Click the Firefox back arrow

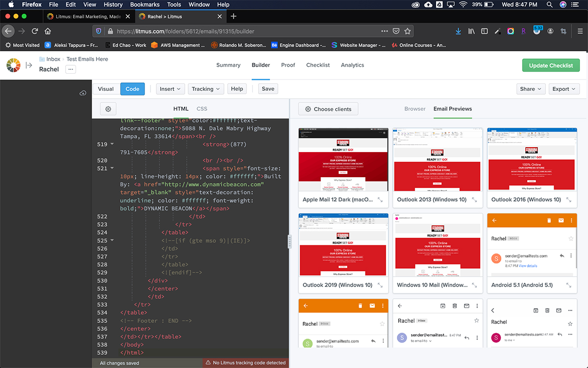click(x=8, y=31)
